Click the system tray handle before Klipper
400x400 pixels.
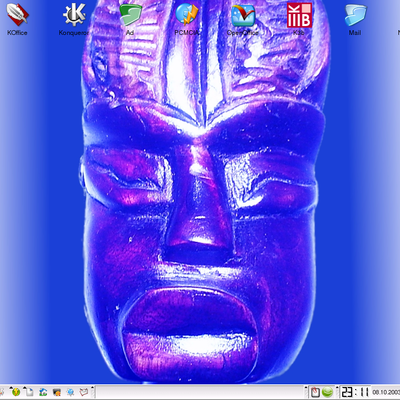306,392
